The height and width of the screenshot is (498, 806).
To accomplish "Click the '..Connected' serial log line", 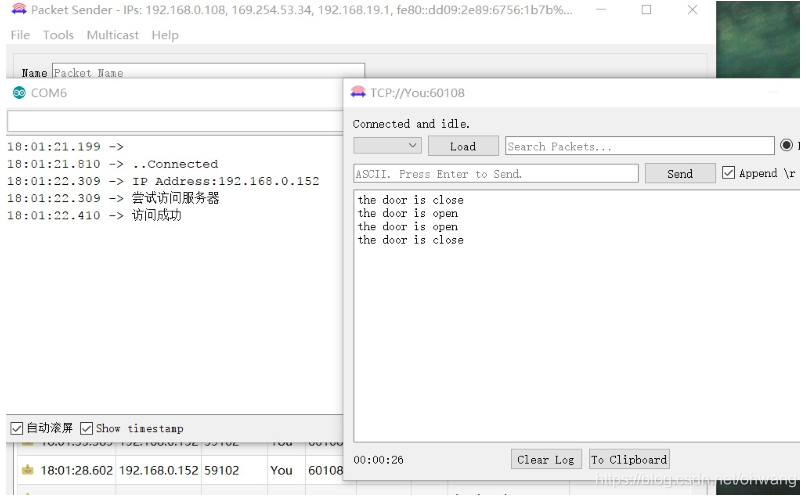I will click(x=175, y=164).
